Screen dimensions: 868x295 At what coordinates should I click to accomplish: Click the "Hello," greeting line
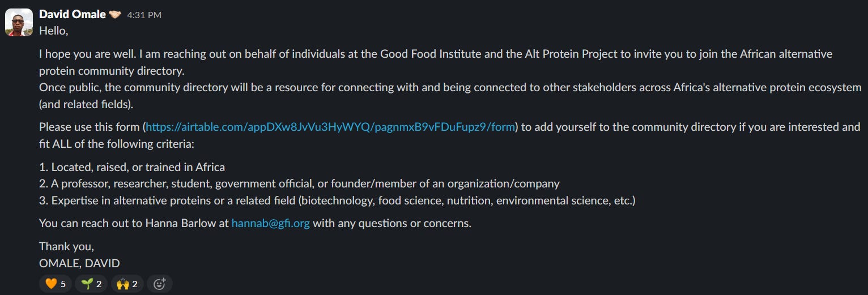pyautogui.click(x=54, y=31)
